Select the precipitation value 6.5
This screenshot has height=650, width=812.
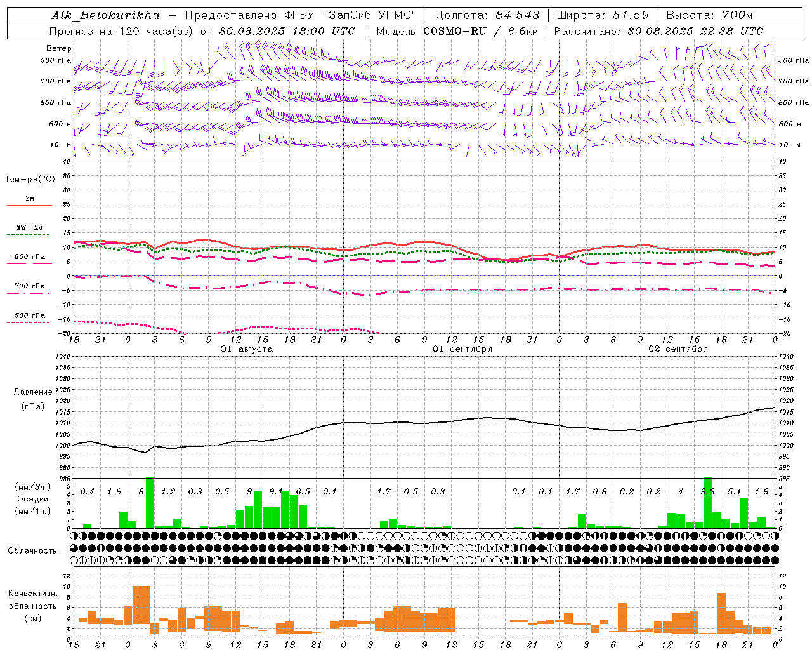click(303, 492)
